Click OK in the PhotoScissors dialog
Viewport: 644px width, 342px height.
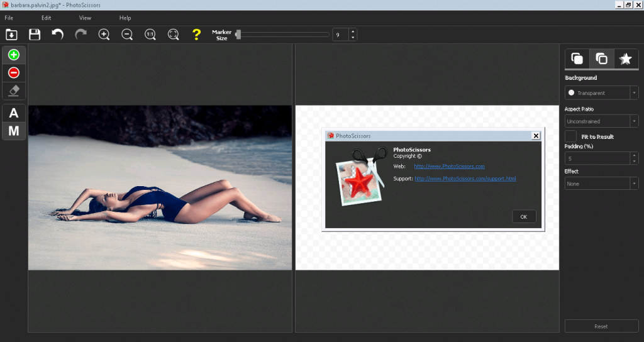tap(524, 217)
